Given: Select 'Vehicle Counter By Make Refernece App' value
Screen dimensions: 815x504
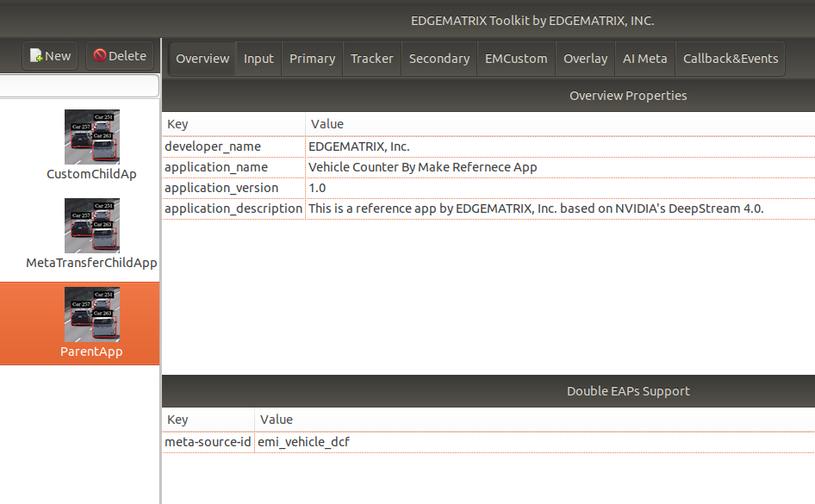Looking at the screenshot, I should tap(560, 167).
